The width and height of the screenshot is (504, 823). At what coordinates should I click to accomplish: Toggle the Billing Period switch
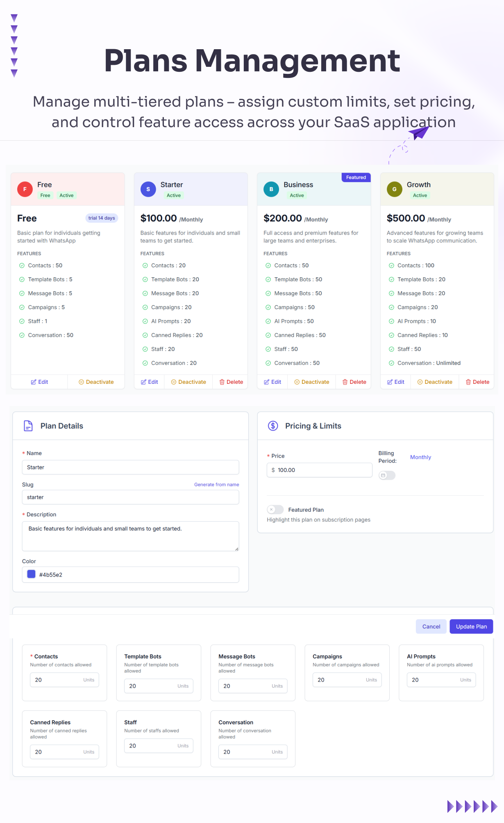click(387, 475)
